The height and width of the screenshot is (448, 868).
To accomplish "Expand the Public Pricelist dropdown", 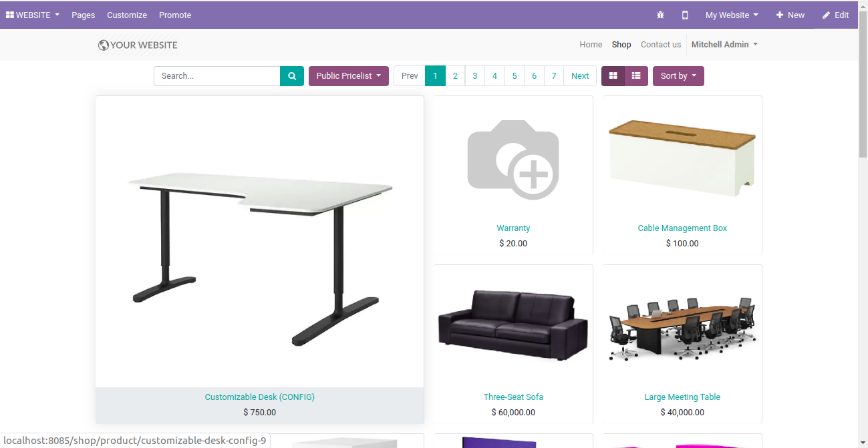I will tap(349, 76).
